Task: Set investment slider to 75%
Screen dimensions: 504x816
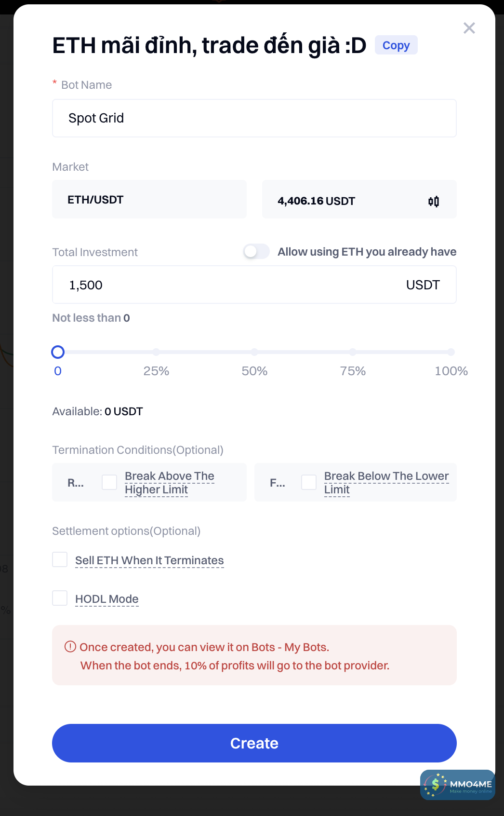Action: 353,352
